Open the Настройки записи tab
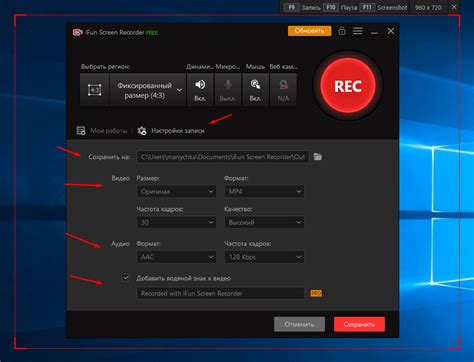The width and height of the screenshot is (474, 362). tap(178, 131)
